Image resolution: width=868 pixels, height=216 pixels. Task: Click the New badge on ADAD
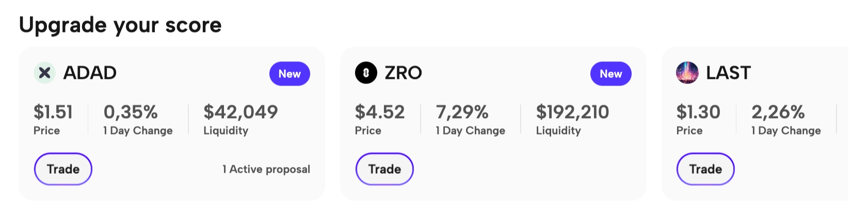coord(290,74)
